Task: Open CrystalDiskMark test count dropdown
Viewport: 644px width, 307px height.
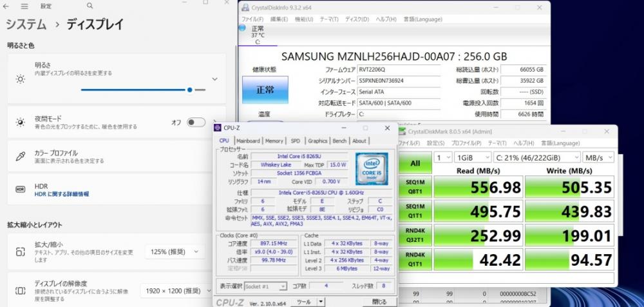Action: [442, 157]
